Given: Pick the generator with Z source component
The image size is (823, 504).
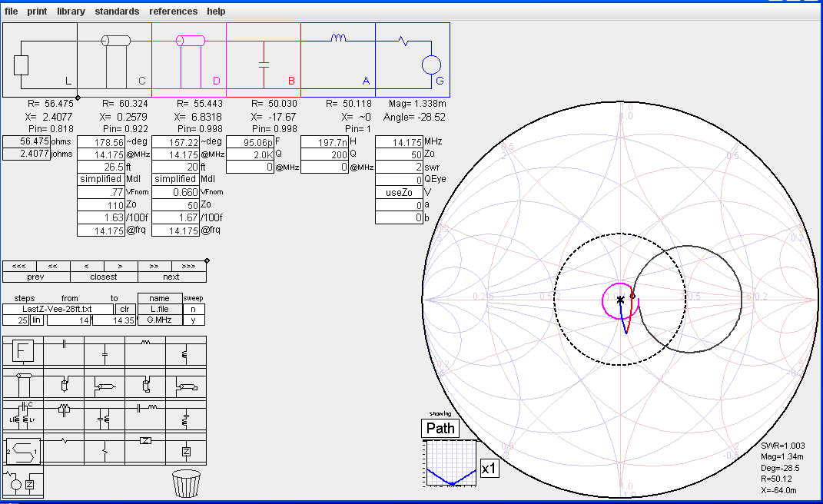Looking at the screenshot, I should click(x=22, y=482).
